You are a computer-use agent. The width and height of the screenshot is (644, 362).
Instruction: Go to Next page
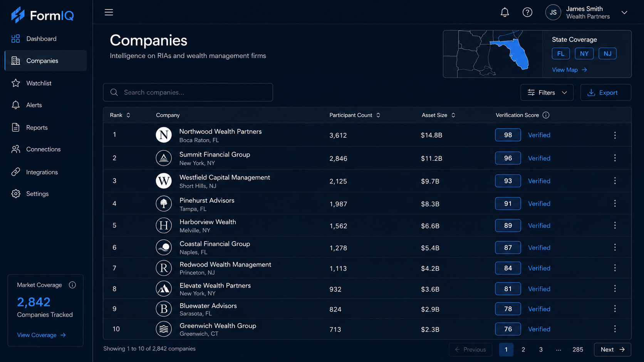(612, 349)
